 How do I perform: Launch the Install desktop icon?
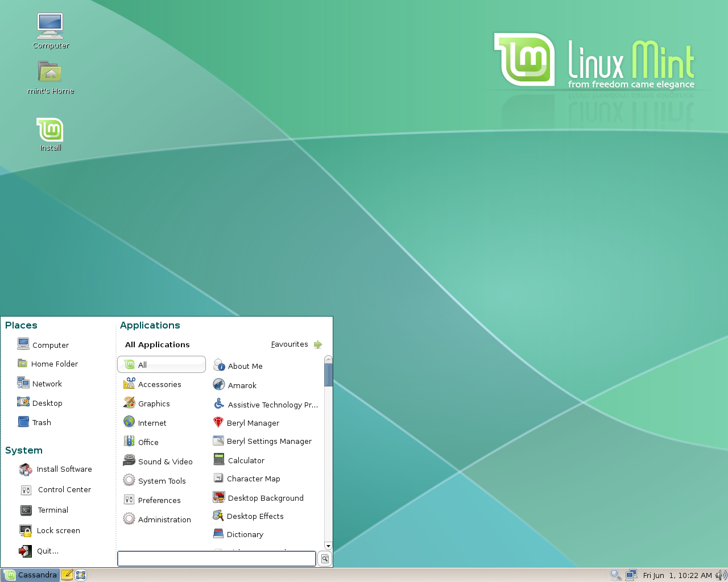click(50, 135)
